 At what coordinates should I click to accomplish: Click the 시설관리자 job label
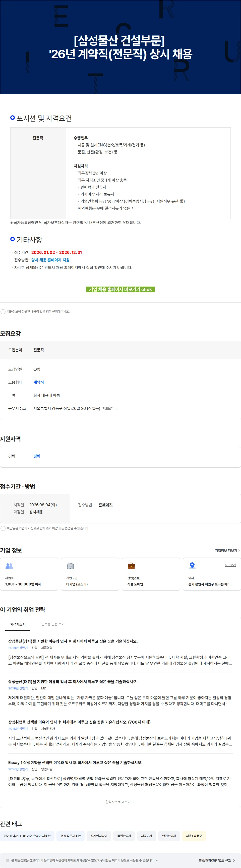coord(48,729)
